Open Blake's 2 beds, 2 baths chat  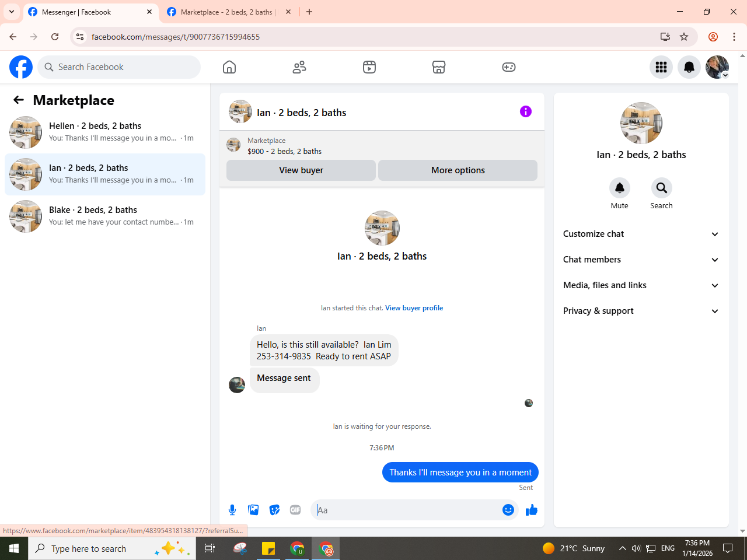pyautogui.click(x=105, y=216)
